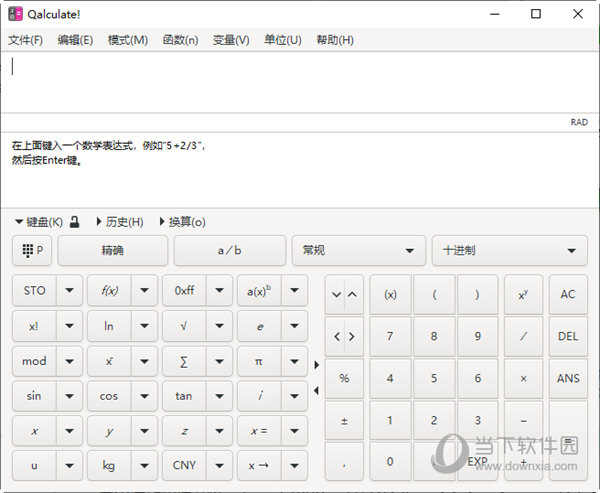Open the 十进制 number base dropdown
The height and width of the screenshot is (493, 600).
pyautogui.click(x=509, y=251)
